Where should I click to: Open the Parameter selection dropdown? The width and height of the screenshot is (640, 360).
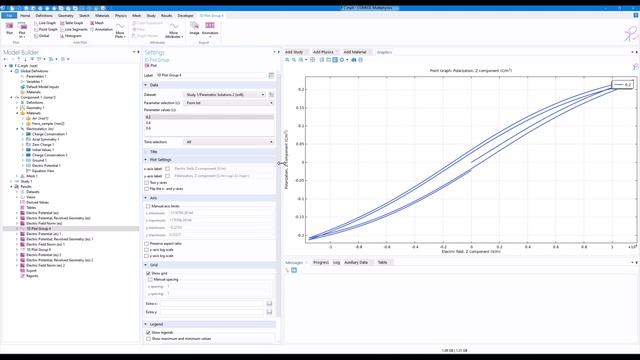(229, 103)
